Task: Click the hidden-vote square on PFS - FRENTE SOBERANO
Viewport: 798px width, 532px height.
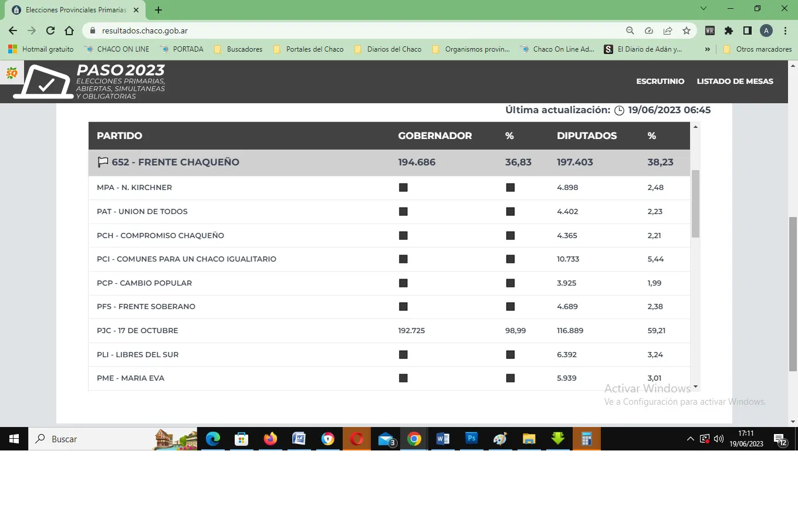Action: click(403, 306)
